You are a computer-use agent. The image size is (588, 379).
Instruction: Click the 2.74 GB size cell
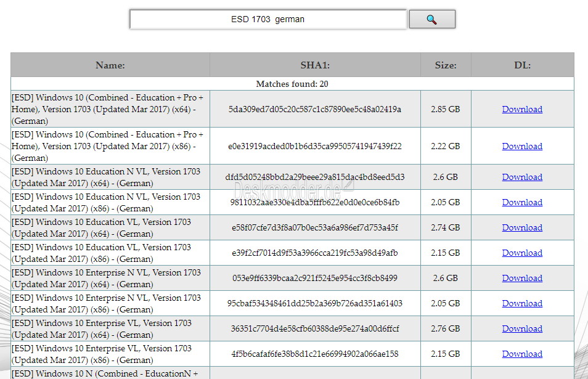coord(446,227)
